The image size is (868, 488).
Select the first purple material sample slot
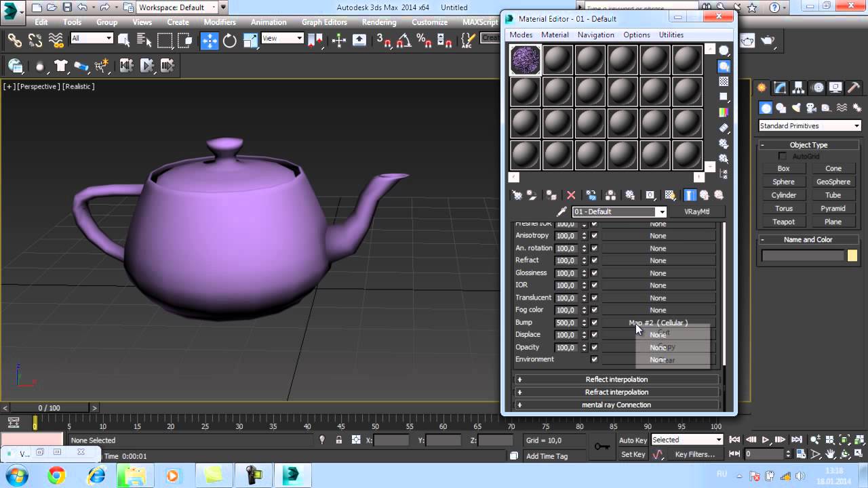pos(525,60)
